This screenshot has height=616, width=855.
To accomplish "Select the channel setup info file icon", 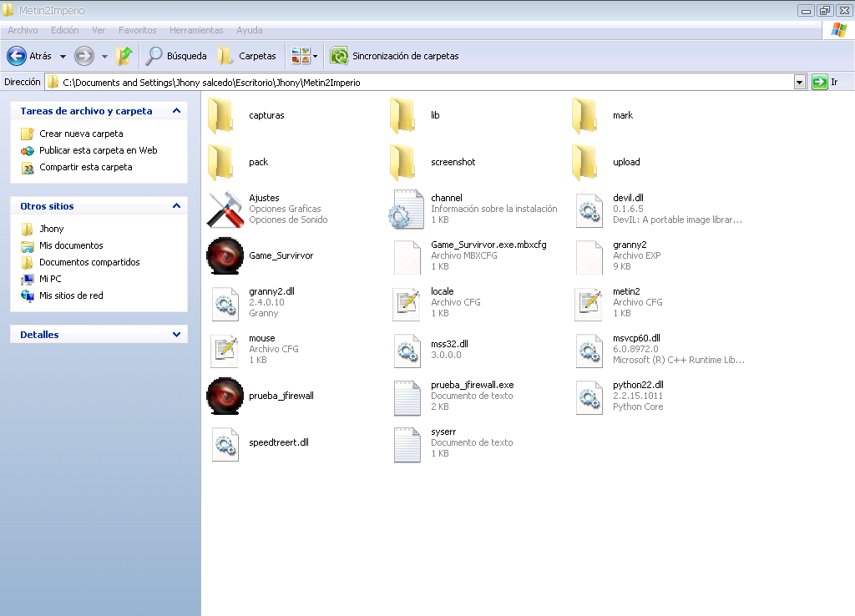I will (x=407, y=210).
